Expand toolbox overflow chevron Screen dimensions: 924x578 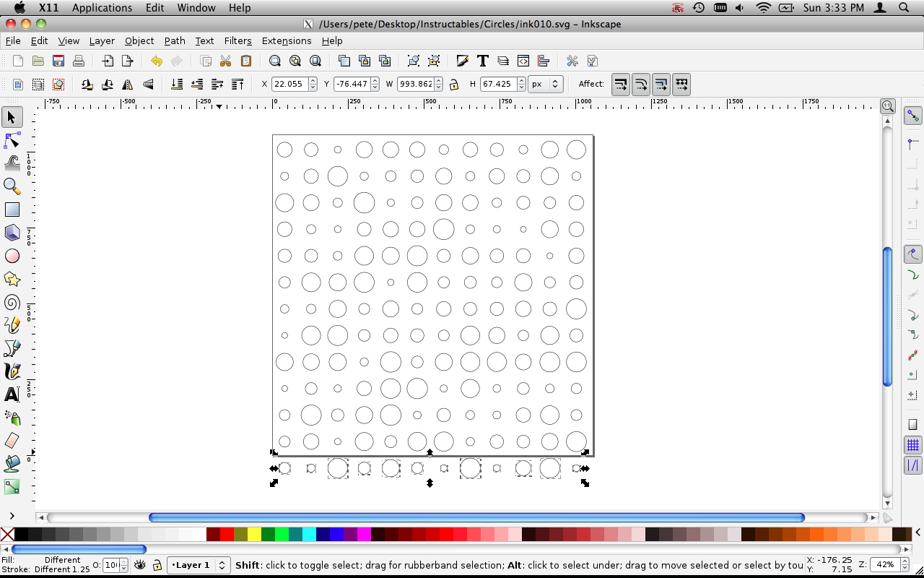click(x=12, y=516)
